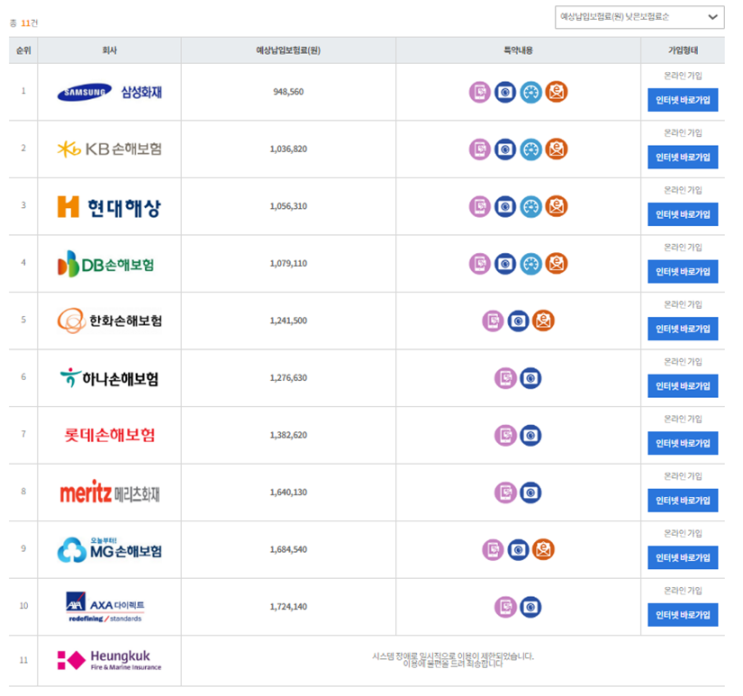Click 인터넷 바로가입 for 하나손해보험
The height and width of the screenshot is (696, 743).
(x=683, y=386)
